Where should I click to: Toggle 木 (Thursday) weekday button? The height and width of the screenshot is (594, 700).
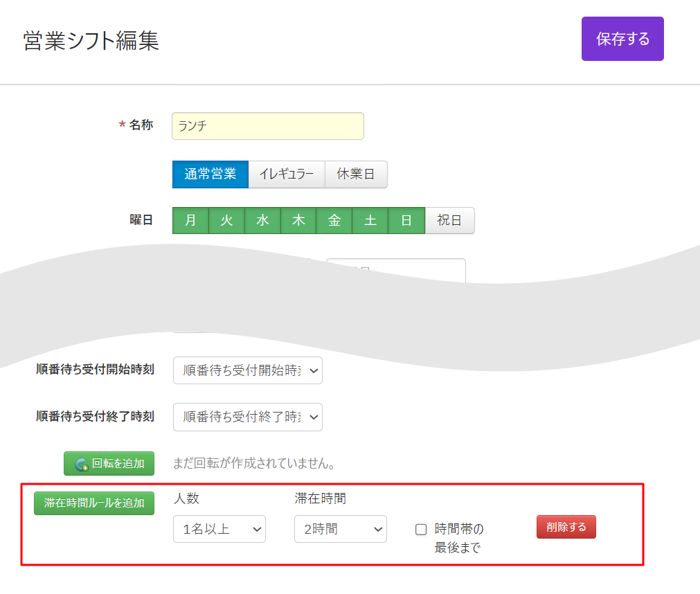point(298,221)
